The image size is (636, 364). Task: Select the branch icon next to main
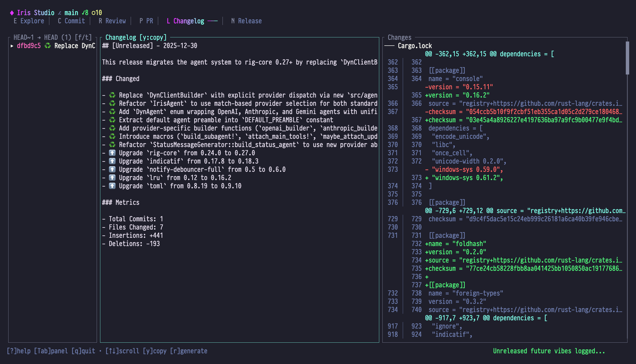click(59, 13)
